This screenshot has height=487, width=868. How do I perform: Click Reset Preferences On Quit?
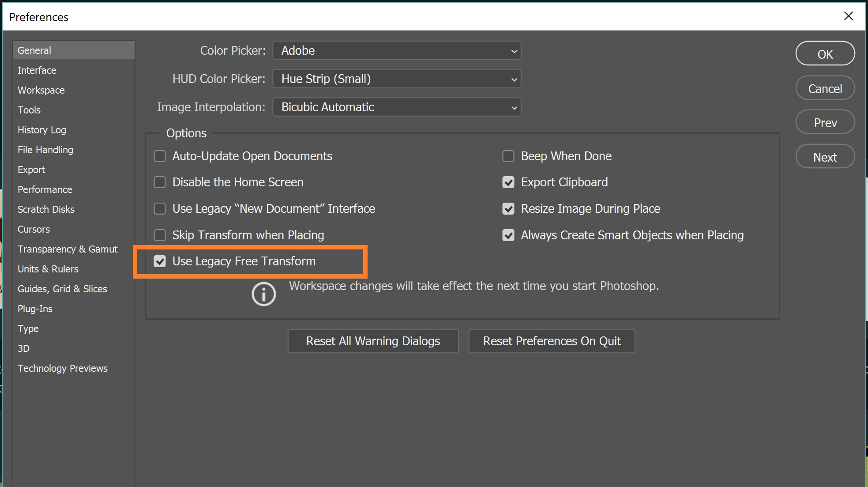point(551,341)
